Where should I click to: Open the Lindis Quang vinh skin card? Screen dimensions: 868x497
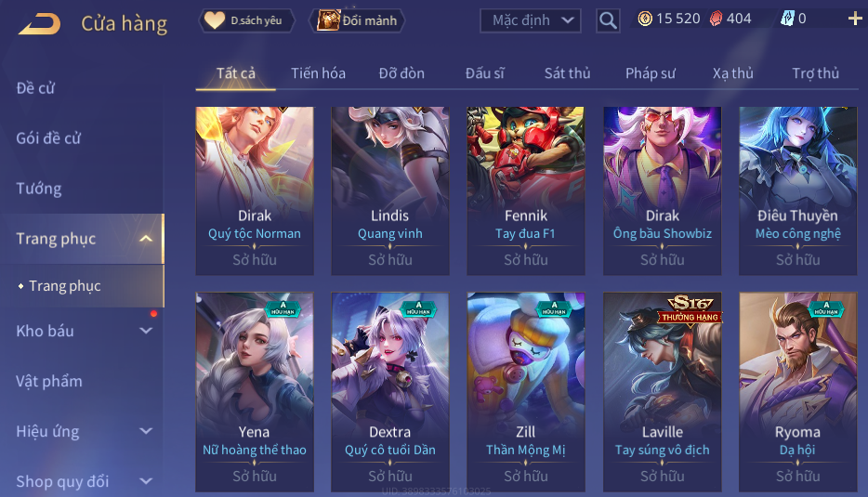pyautogui.click(x=390, y=190)
